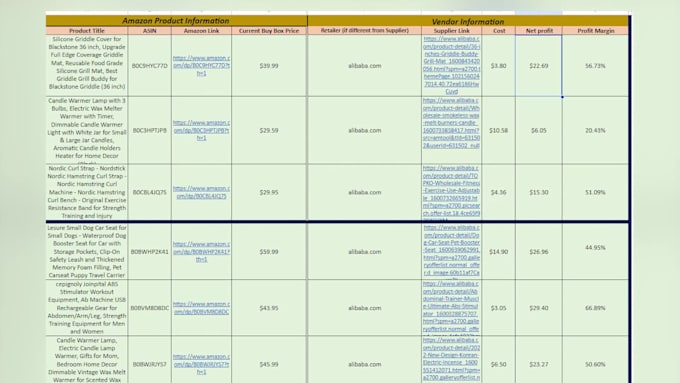Select the cost cell $14.90
Image resolution: width=680 pixels, height=383 pixels.
pos(499,252)
